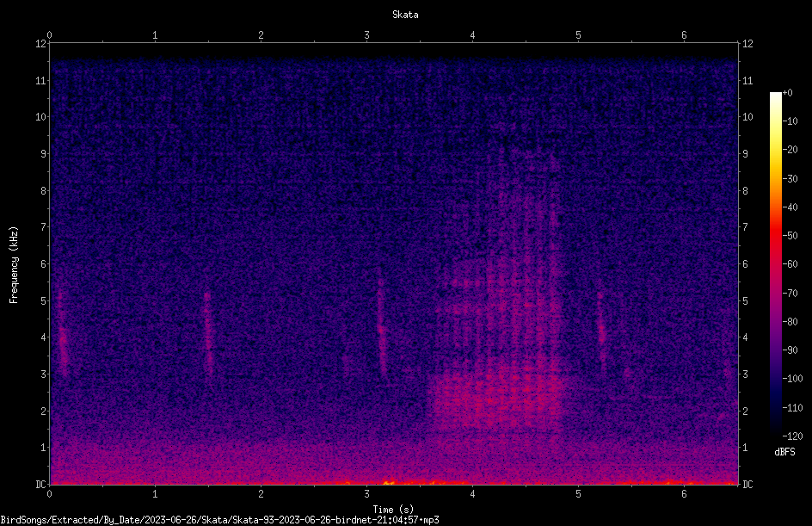Screen dimensions: 812x526
Task: Click the vertical chirp trace just after 3 seconds
Action: pos(382,326)
